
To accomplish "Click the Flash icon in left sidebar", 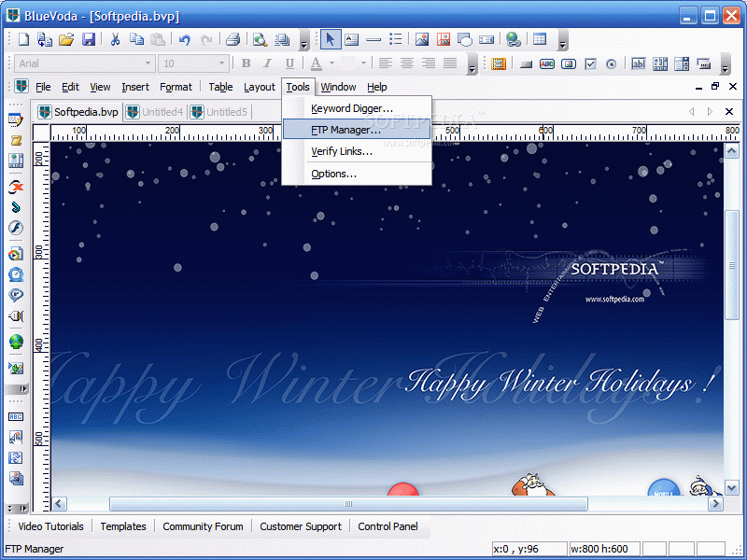I will coord(16,228).
